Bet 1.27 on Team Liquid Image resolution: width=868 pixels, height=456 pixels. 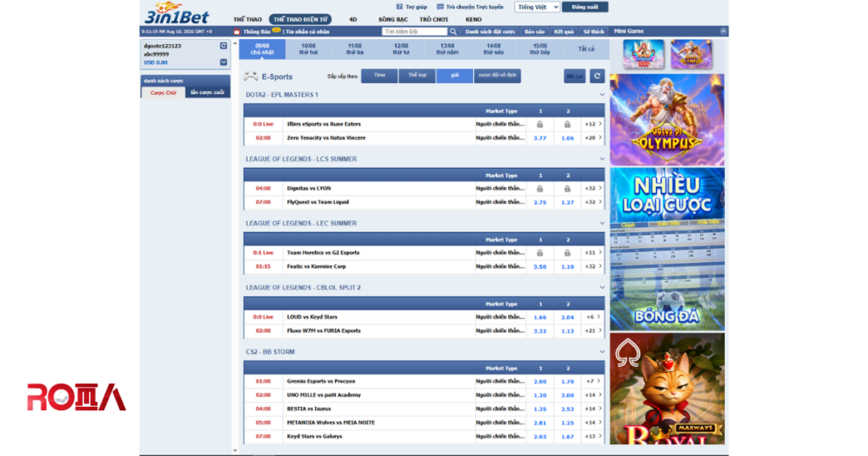(567, 203)
